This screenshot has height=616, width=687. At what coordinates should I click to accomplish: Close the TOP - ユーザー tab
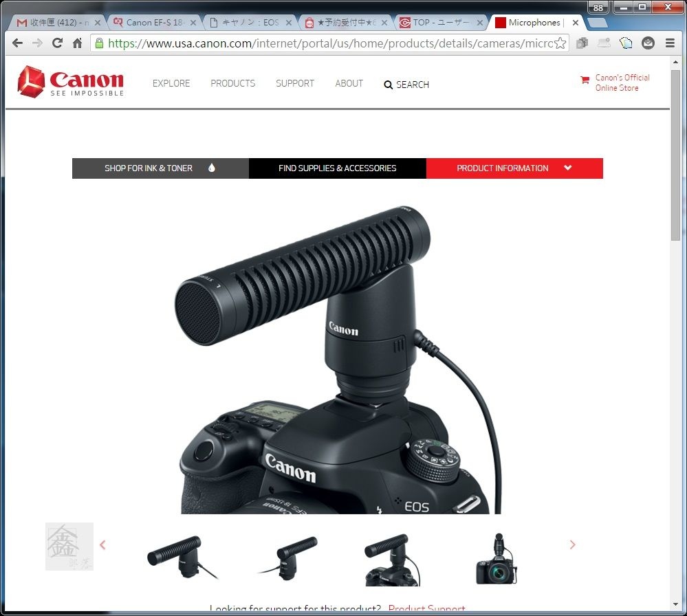pos(480,23)
